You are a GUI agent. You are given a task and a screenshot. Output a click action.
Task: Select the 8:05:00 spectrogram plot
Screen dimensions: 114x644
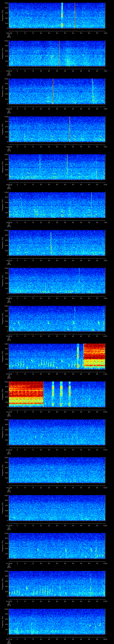[x=57, y=167]
